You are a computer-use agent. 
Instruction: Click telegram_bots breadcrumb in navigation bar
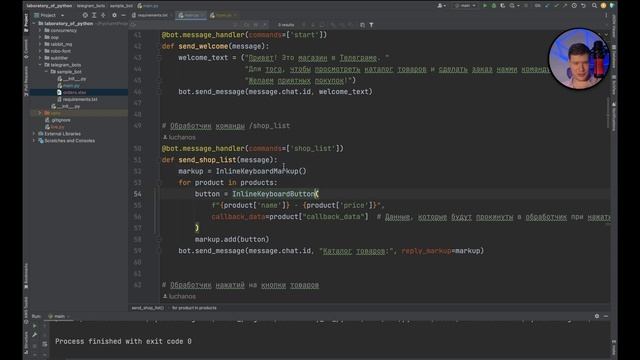click(91, 6)
